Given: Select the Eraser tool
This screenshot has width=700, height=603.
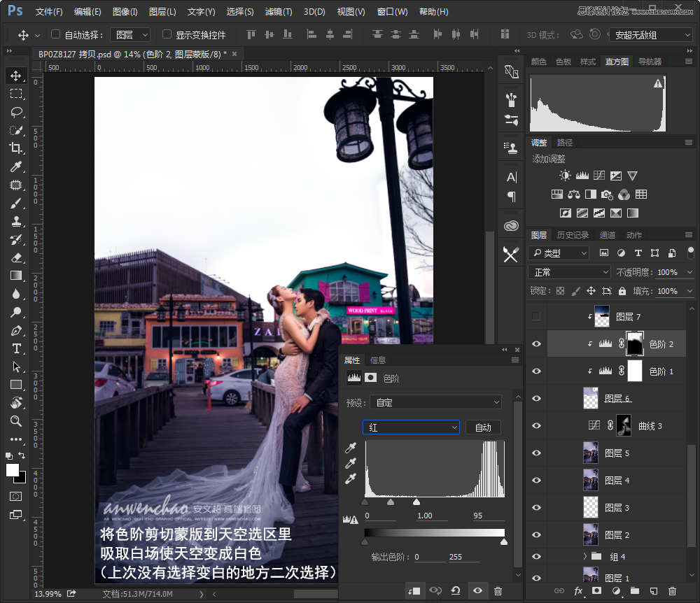Looking at the screenshot, I should (16, 257).
